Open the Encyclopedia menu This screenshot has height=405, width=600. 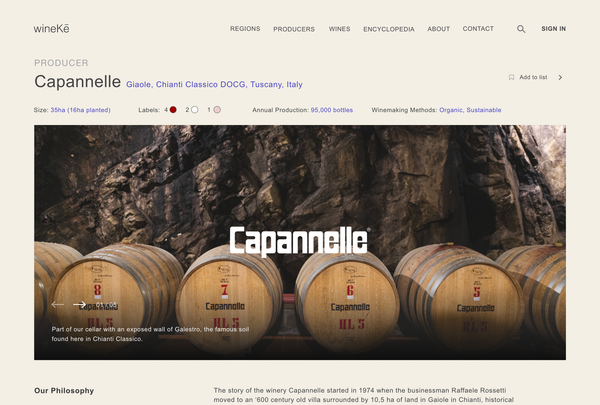[x=389, y=29]
